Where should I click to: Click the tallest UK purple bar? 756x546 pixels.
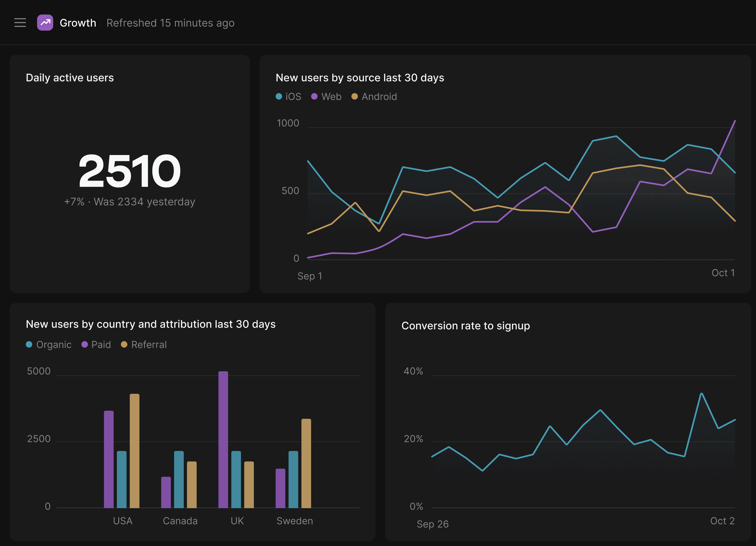[x=223, y=440]
